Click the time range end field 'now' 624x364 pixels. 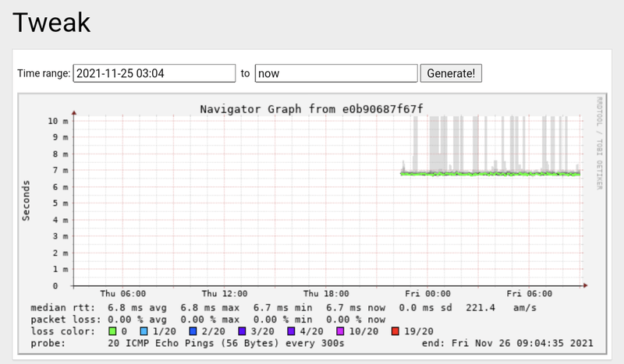[x=336, y=73]
